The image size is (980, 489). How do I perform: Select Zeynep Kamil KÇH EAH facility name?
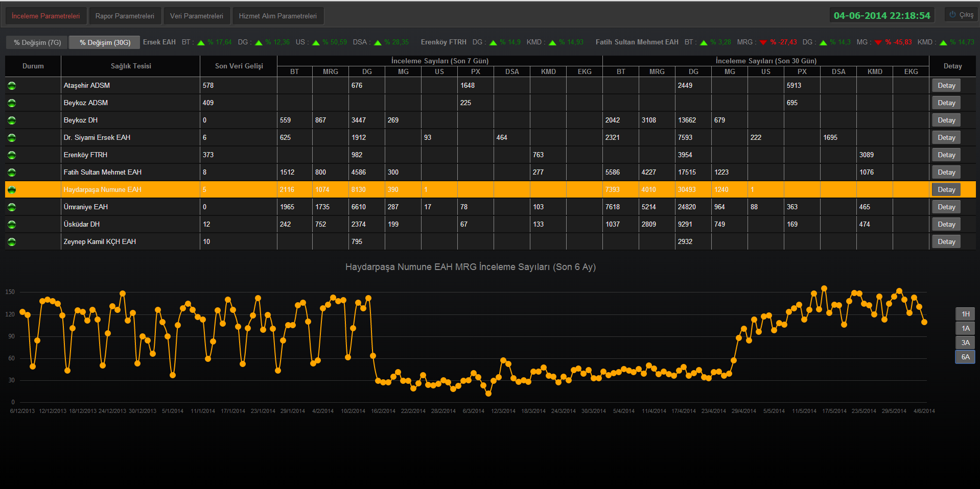100,241
